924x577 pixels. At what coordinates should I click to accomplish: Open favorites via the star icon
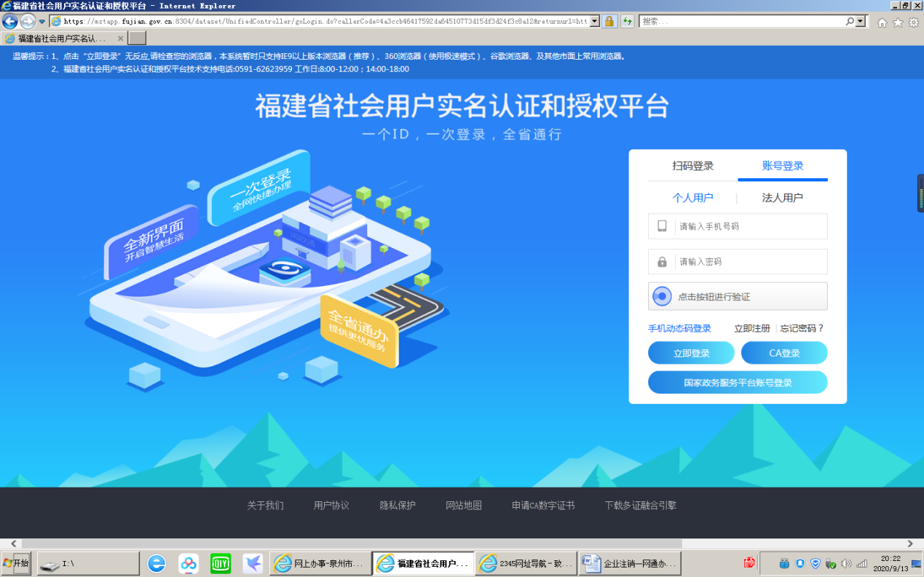(x=898, y=22)
